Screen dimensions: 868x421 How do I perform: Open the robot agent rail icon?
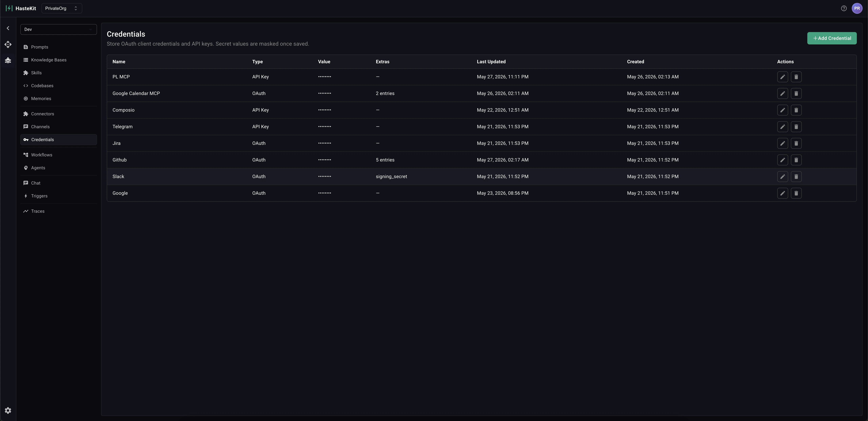(8, 60)
